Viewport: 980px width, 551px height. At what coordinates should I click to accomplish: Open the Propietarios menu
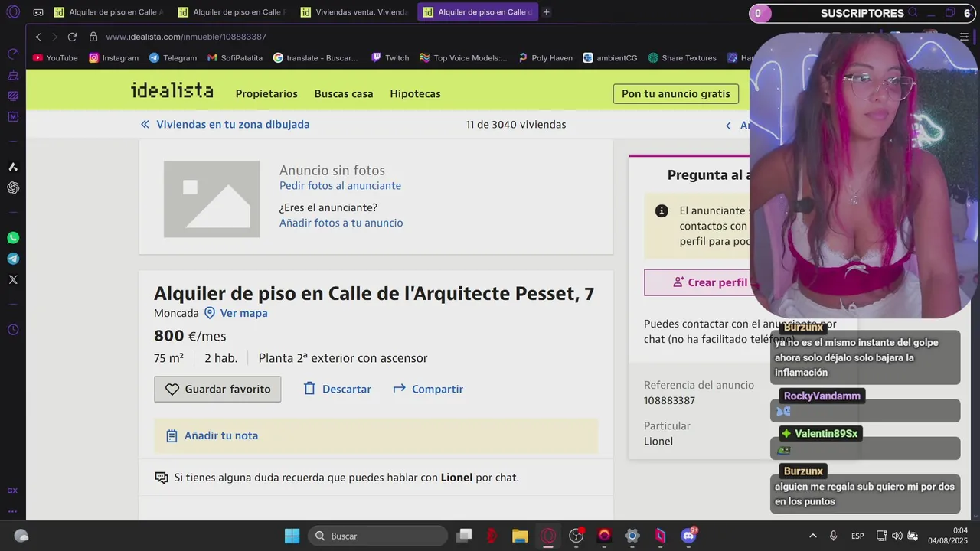tap(266, 93)
